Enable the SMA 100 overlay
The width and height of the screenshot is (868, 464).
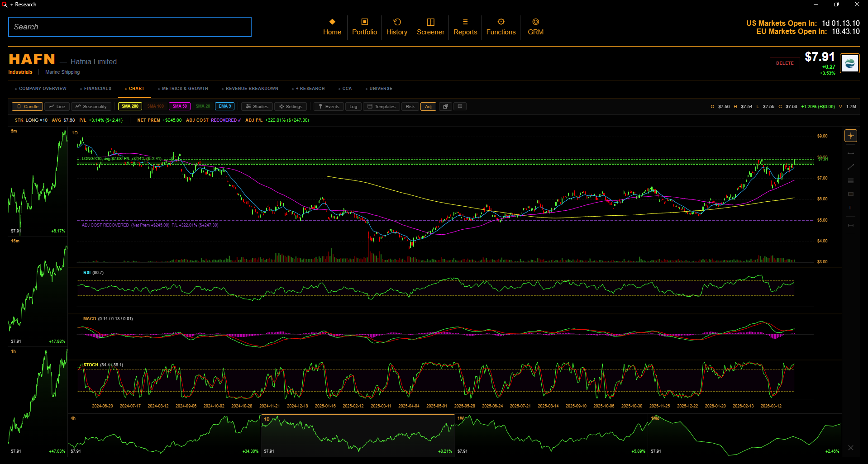pos(156,106)
